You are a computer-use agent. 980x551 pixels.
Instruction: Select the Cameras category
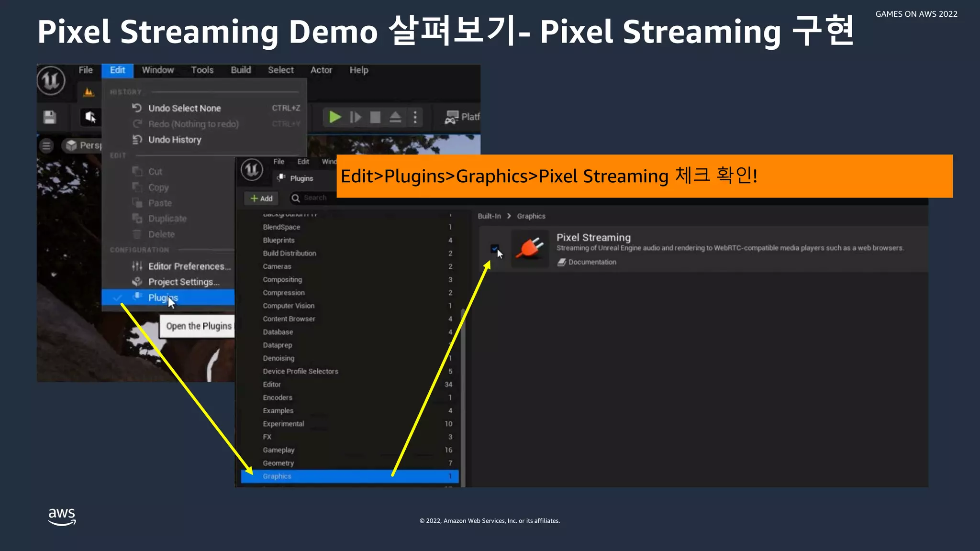coord(349,266)
